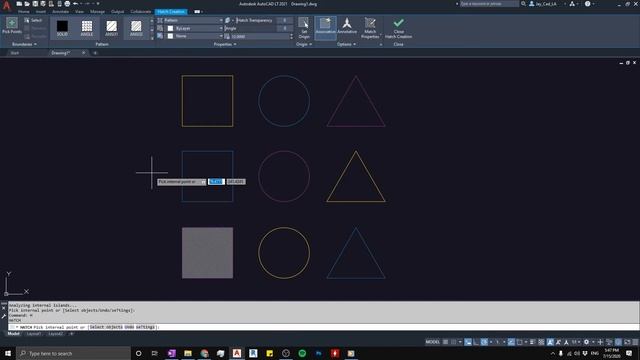Switch to the Layout2 tab

point(56,334)
